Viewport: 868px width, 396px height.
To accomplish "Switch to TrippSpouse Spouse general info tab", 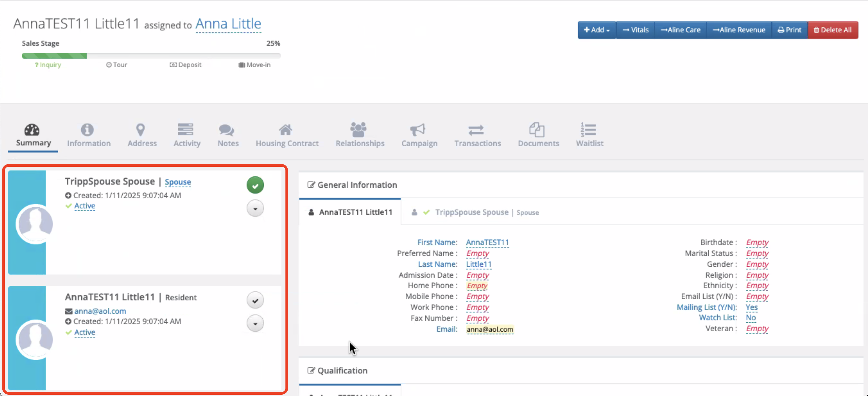I will coord(472,212).
